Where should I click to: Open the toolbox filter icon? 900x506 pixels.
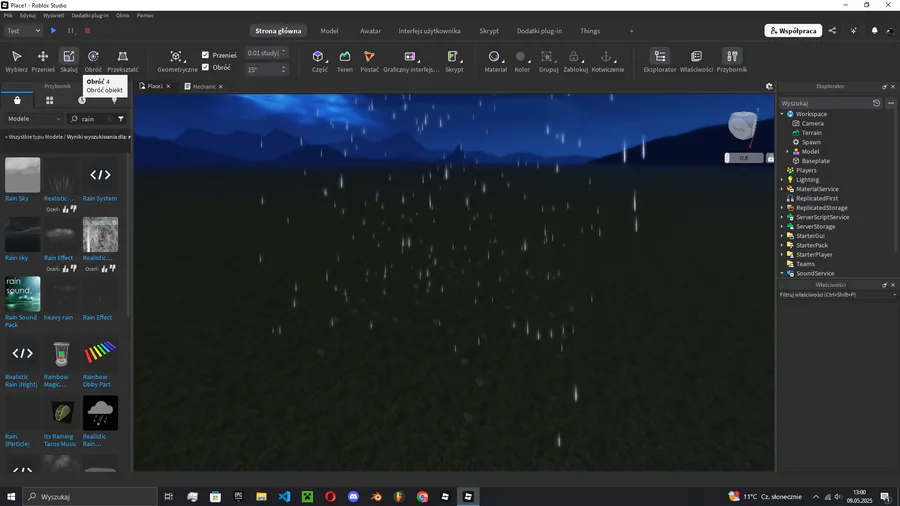[121, 119]
